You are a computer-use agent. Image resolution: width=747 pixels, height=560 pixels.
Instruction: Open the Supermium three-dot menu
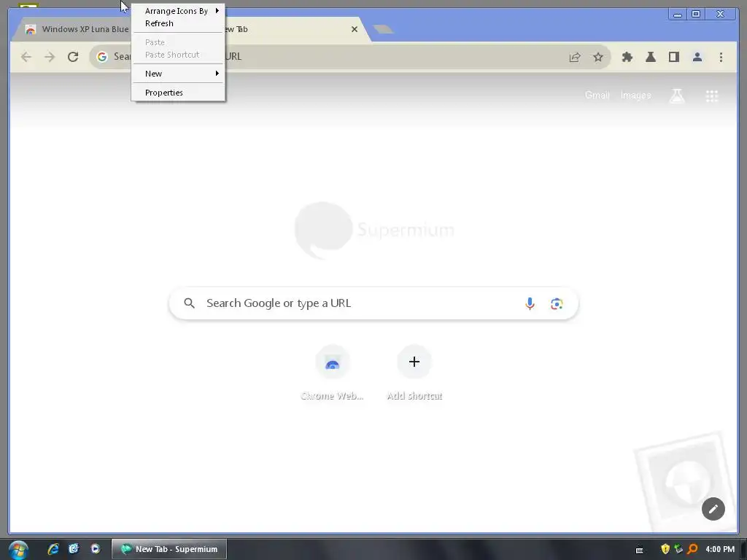(x=721, y=57)
